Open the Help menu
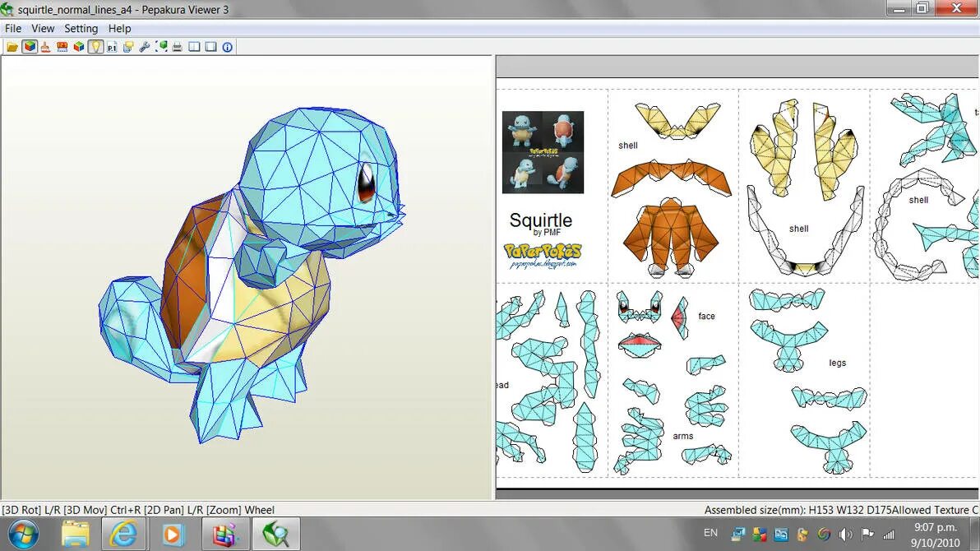980x551 pixels. (x=119, y=28)
